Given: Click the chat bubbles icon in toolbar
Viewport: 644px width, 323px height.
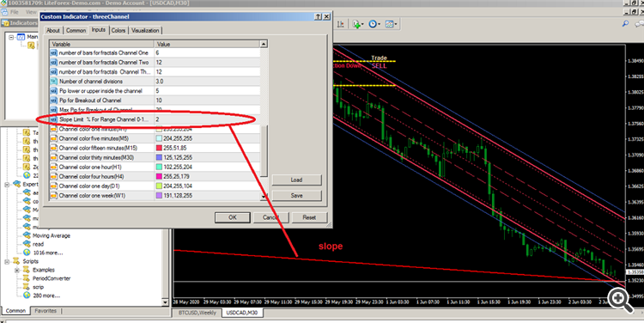Looking at the screenshot, I should [x=640, y=24].
